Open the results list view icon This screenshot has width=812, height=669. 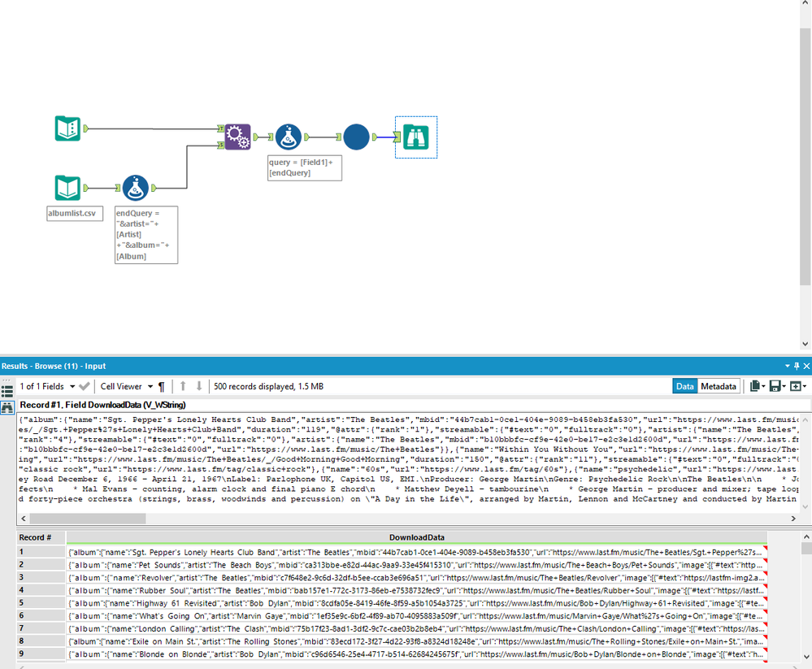pos(7,391)
